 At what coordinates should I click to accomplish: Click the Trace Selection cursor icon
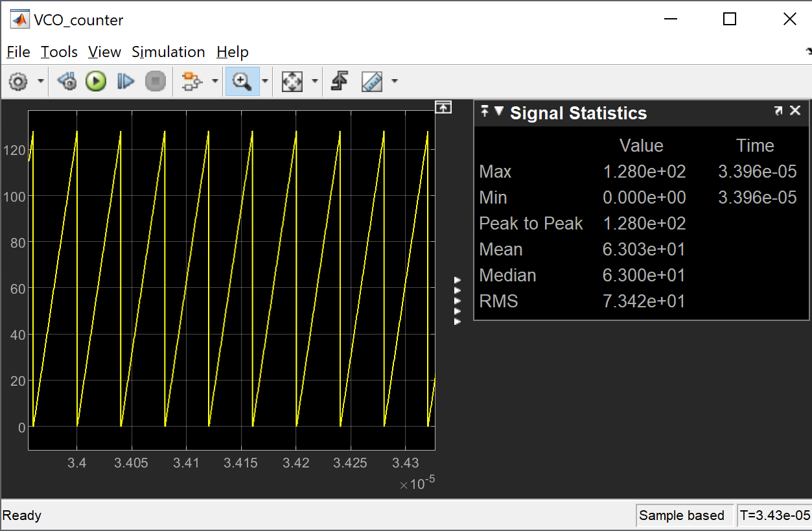coord(339,81)
